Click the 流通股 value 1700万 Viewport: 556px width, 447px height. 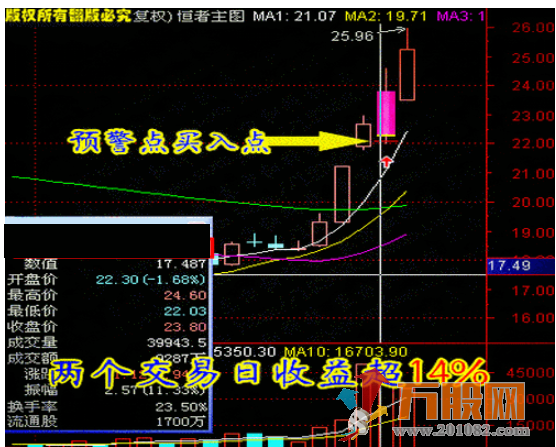(181, 422)
